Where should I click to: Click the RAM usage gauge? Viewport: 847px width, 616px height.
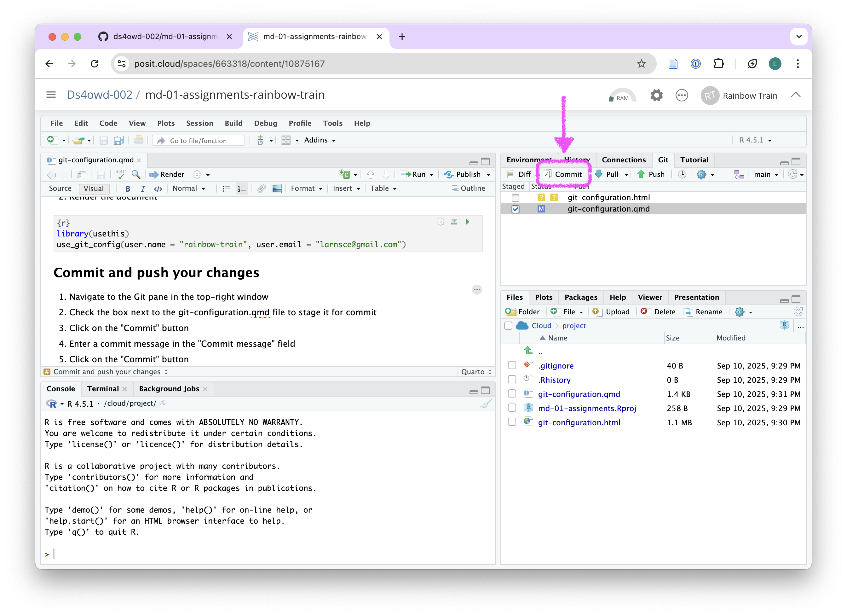click(622, 96)
